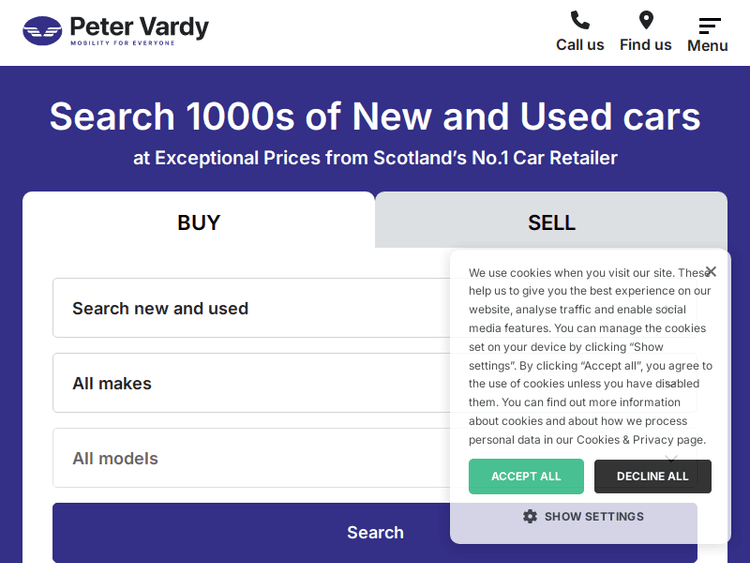Click the gear icon beside Show Settings
The height and width of the screenshot is (563, 750).
point(530,516)
